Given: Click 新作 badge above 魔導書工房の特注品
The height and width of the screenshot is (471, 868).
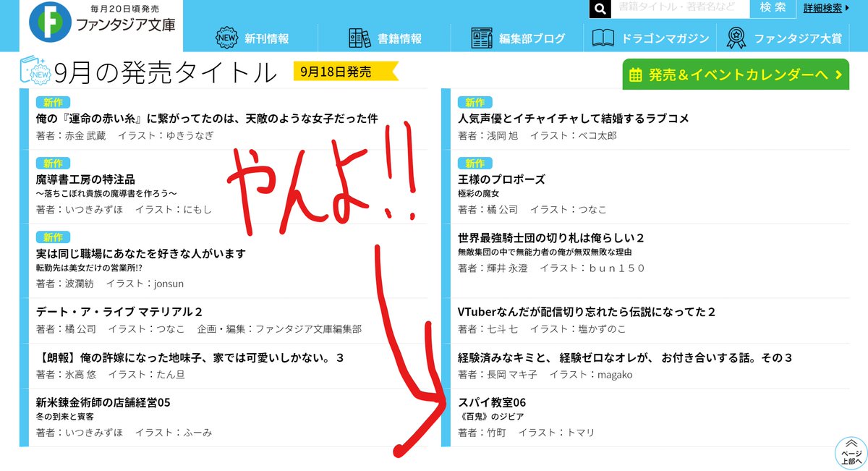Looking at the screenshot, I should 52,163.
